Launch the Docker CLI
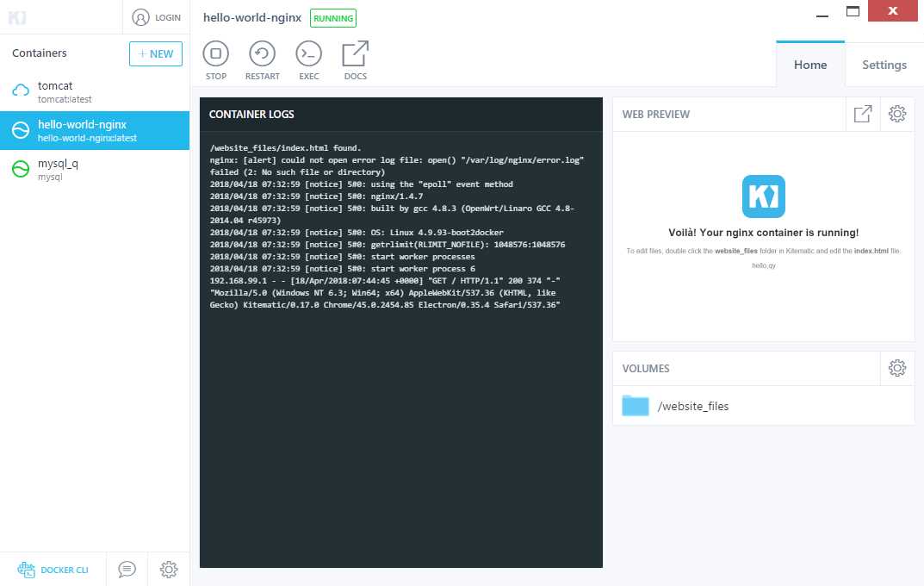Viewport: 924px width, 586px height. [53, 570]
